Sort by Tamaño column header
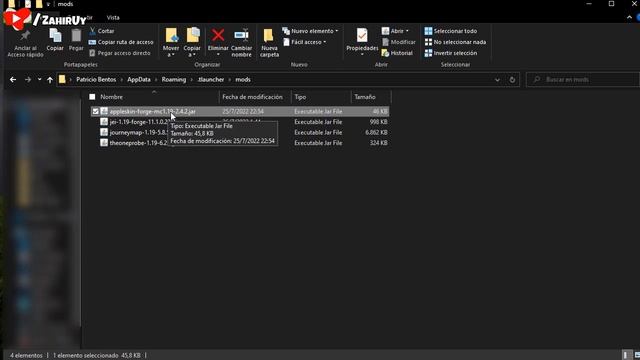640x360 pixels. coord(364,97)
